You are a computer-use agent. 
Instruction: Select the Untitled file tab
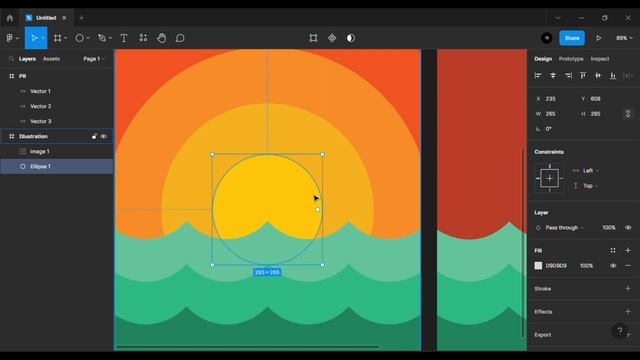[x=46, y=18]
